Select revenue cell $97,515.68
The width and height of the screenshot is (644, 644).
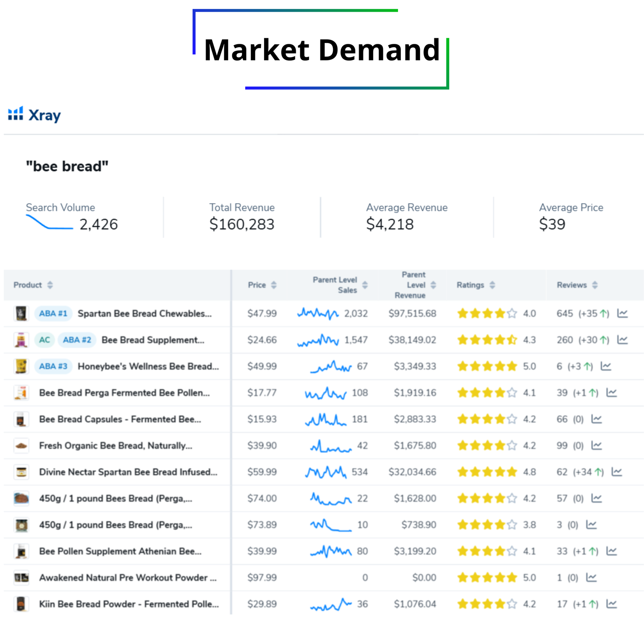click(x=412, y=313)
